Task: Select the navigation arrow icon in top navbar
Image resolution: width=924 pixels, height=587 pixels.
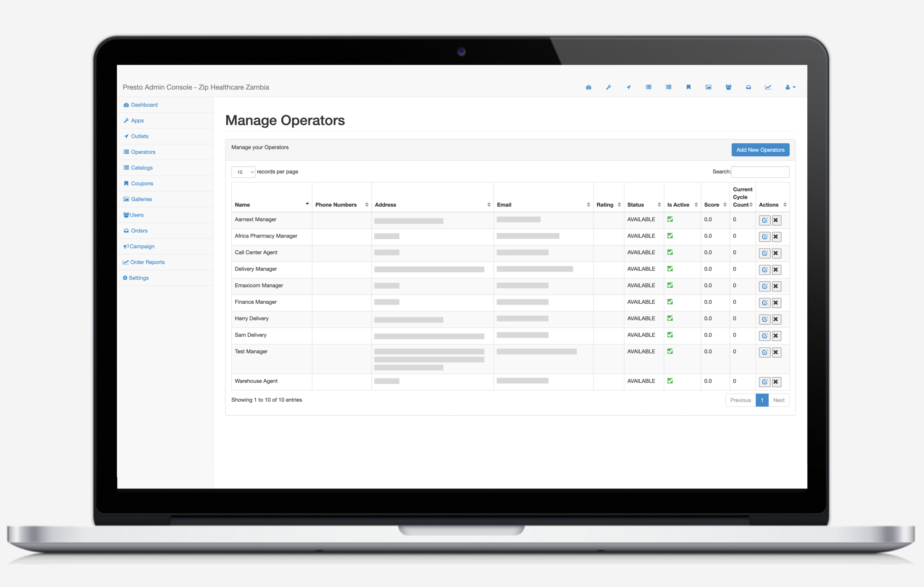Action: pyautogui.click(x=629, y=87)
